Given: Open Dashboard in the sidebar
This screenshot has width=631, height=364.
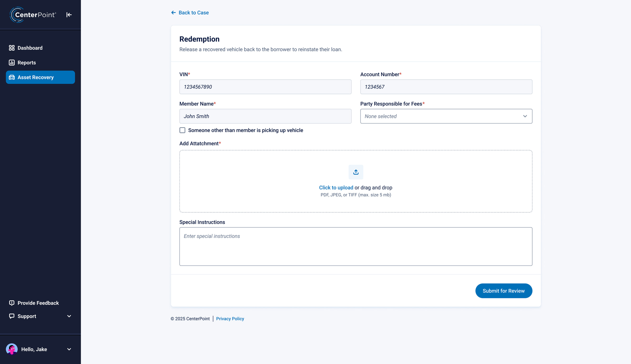Looking at the screenshot, I should [40, 48].
